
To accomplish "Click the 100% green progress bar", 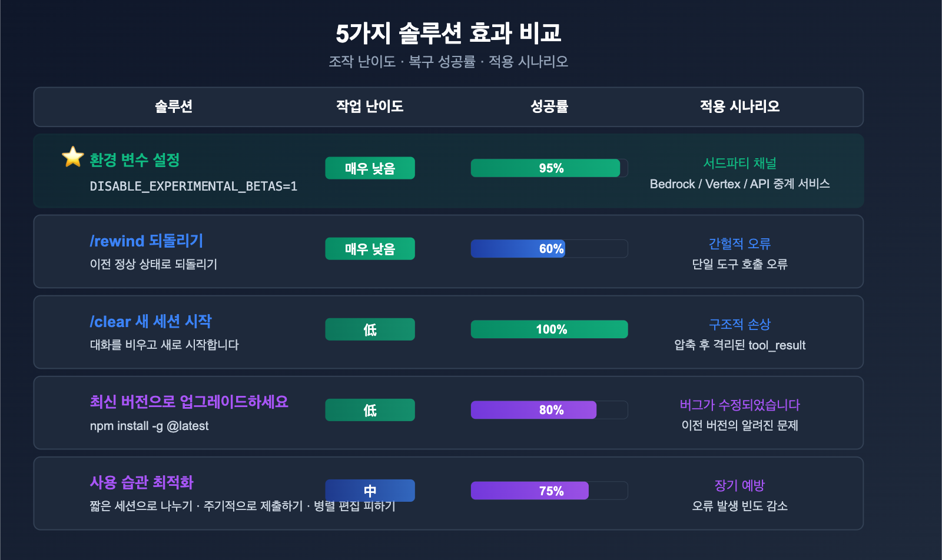I will (549, 329).
